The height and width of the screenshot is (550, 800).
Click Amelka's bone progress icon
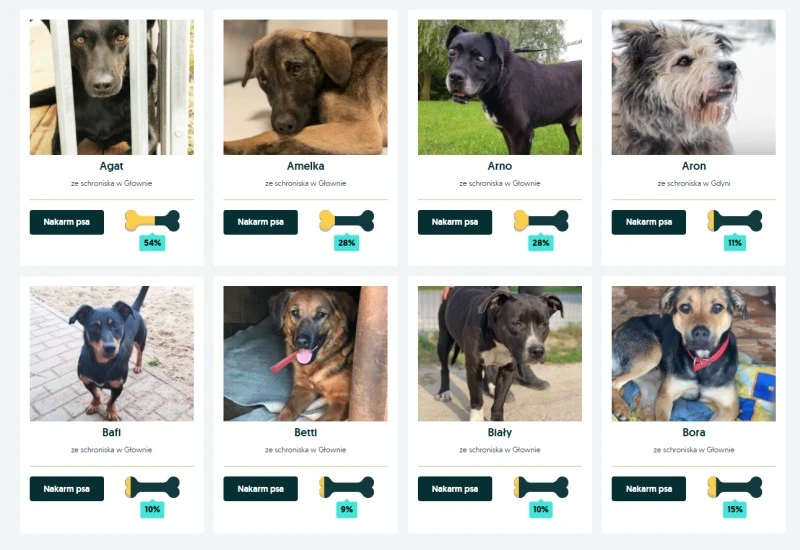[x=346, y=221]
